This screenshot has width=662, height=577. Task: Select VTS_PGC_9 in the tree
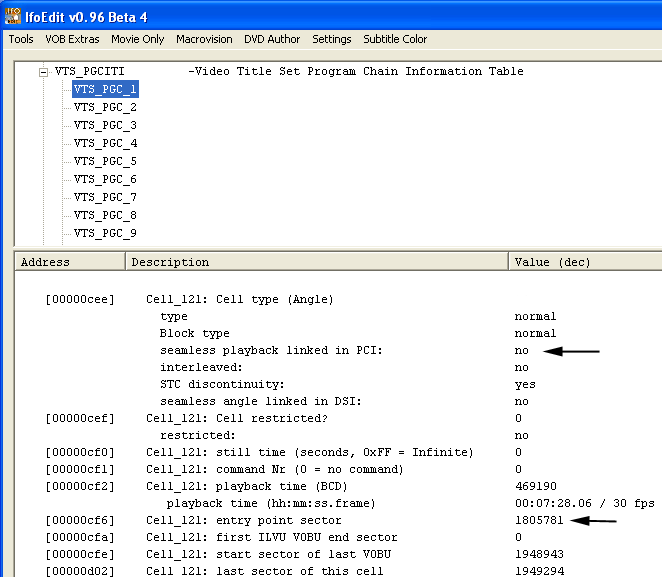(x=105, y=234)
